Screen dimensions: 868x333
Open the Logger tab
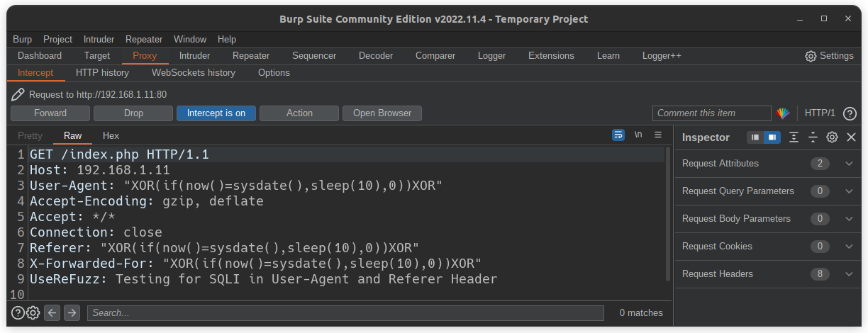click(491, 56)
